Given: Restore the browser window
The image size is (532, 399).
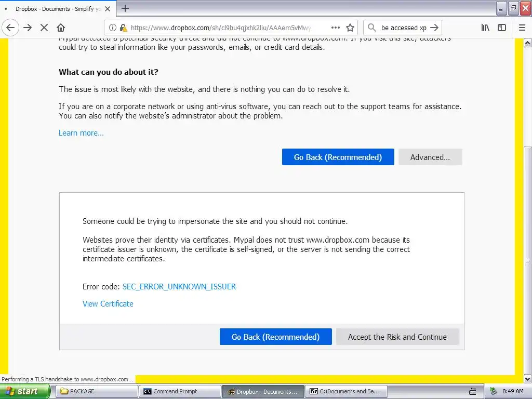Looking at the screenshot, I should pos(513,8).
